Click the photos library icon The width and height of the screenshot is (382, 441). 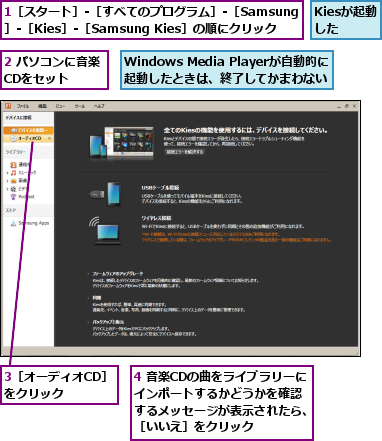[x=13, y=181]
